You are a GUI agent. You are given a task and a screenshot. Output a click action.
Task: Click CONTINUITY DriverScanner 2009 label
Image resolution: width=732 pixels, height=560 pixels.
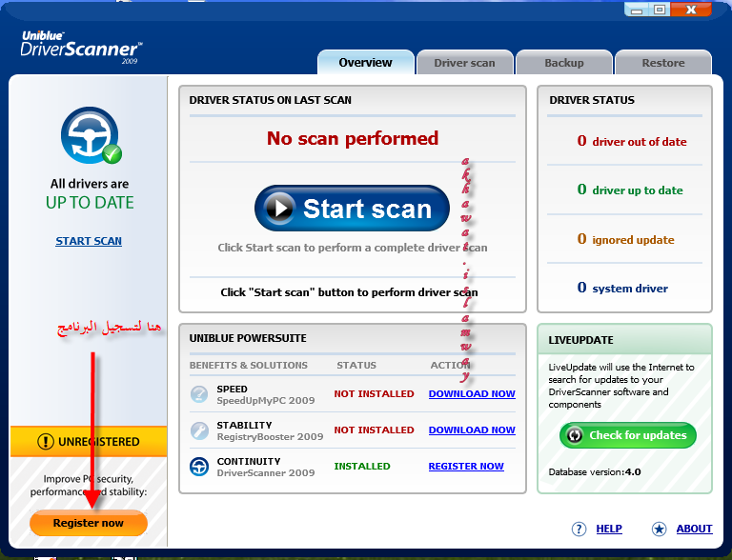click(266, 467)
